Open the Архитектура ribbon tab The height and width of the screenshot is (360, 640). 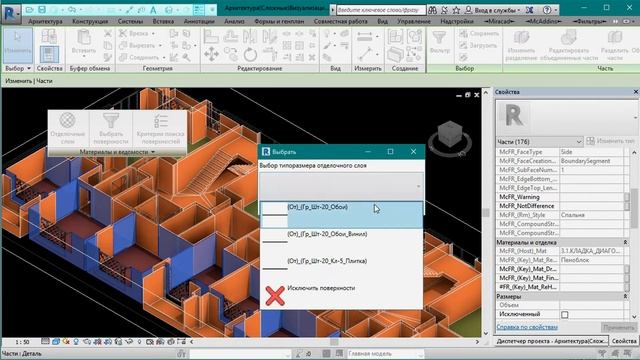click(45, 21)
